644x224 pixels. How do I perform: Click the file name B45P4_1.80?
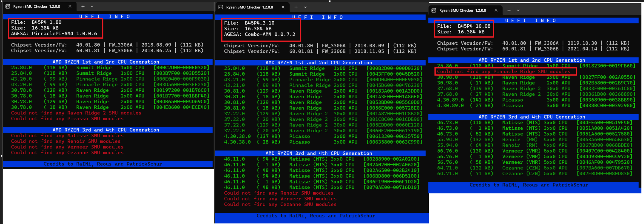point(47,22)
